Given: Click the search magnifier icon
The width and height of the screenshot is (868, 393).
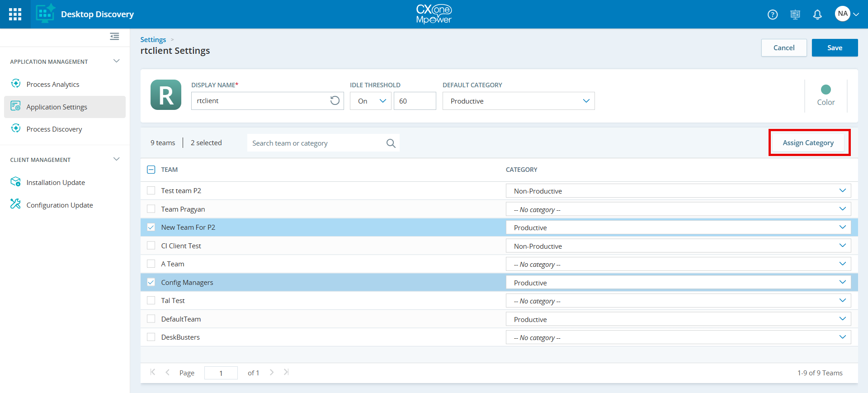Looking at the screenshot, I should pos(391,143).
